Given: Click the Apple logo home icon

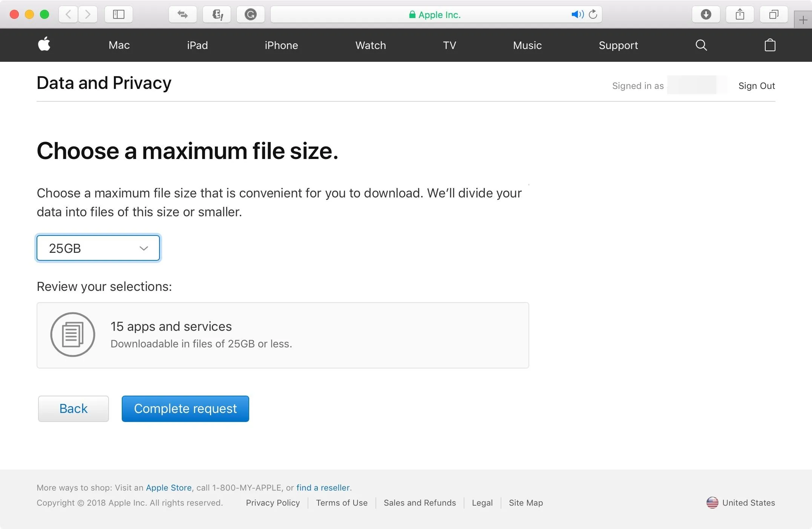Looking at the screenshot, I should pos(44,44).
